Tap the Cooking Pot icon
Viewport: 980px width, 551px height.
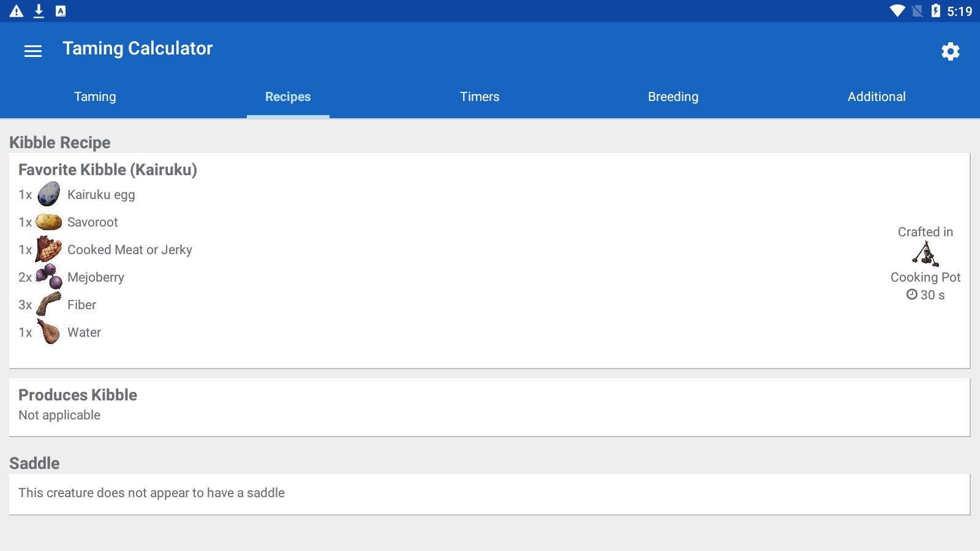925,254
